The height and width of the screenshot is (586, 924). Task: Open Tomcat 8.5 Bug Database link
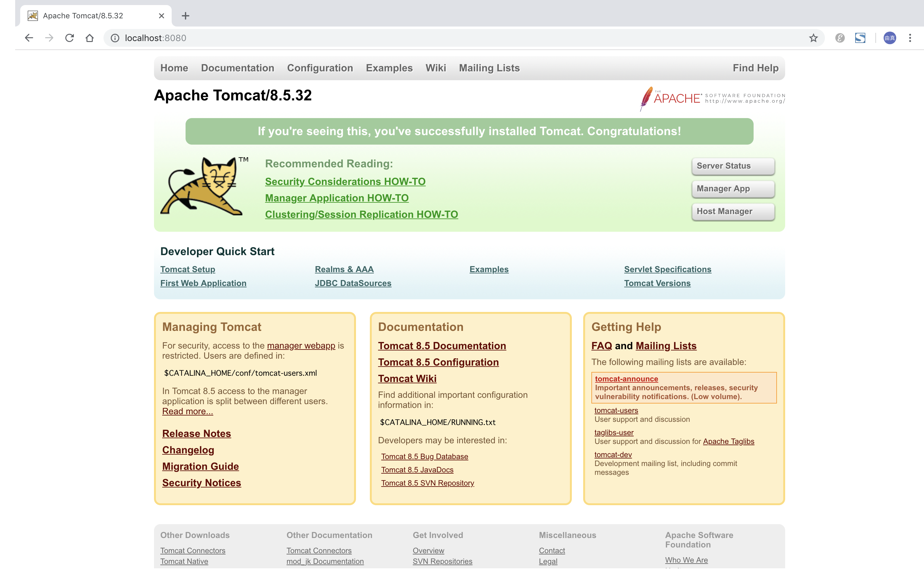click(x=424, y=457)
